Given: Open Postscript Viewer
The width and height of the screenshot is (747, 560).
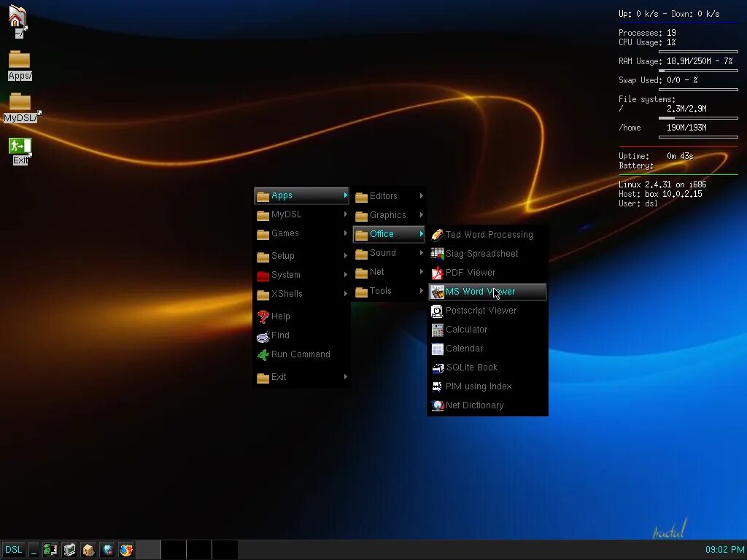Looking at the screenshot, I should point(487,311).
